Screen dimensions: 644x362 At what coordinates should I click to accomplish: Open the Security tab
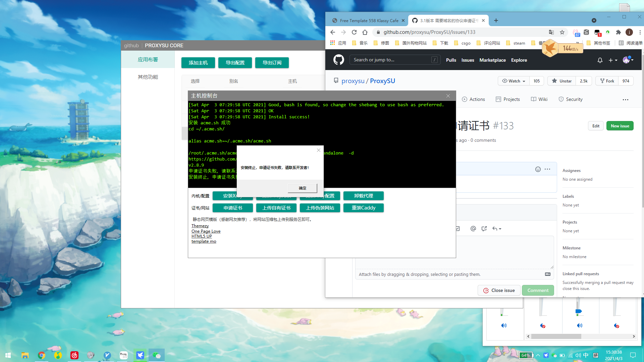pos(571,99)
